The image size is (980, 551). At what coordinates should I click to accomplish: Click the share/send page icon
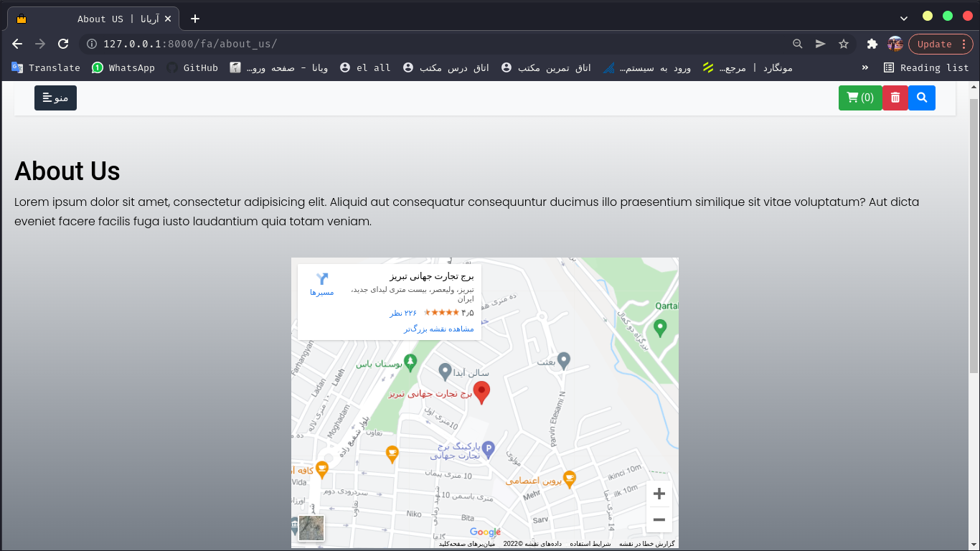tap(820, 44)
